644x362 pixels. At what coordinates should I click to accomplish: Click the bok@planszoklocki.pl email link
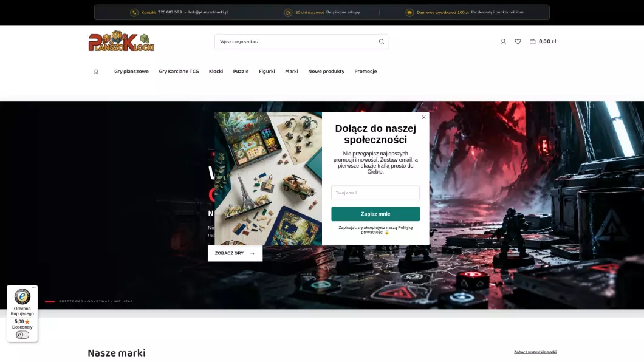pyautogui.click(x=208, y=12)
